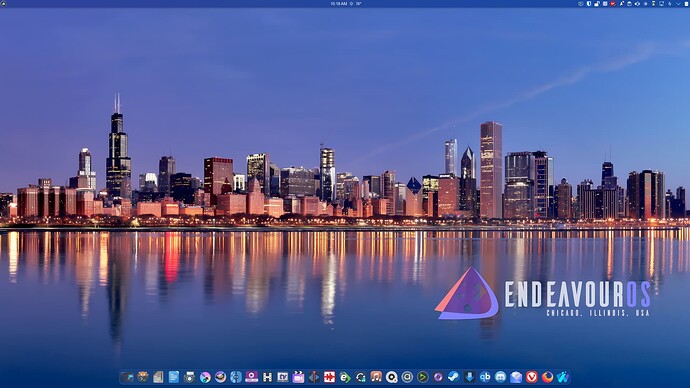Viewport: 690px width, 388px height.
Task: Open Vivaldi browser icon
Action: coord(532,377)
